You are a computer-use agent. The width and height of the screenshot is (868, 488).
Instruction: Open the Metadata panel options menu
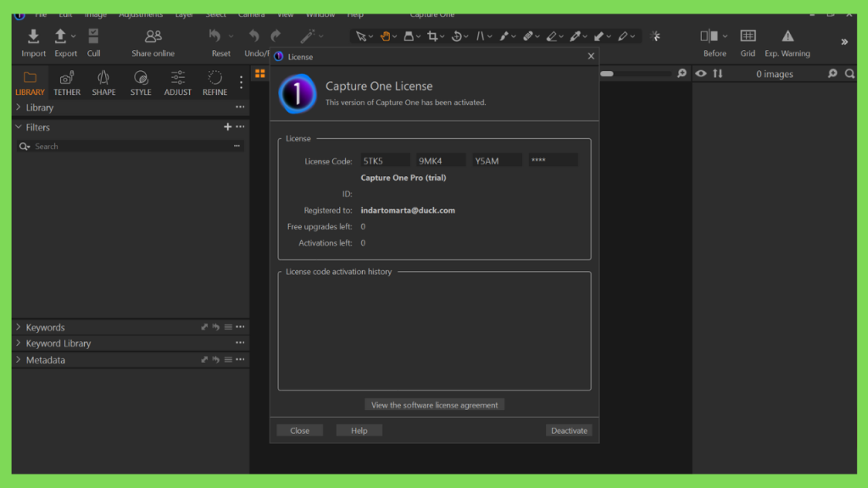(240, 359)
